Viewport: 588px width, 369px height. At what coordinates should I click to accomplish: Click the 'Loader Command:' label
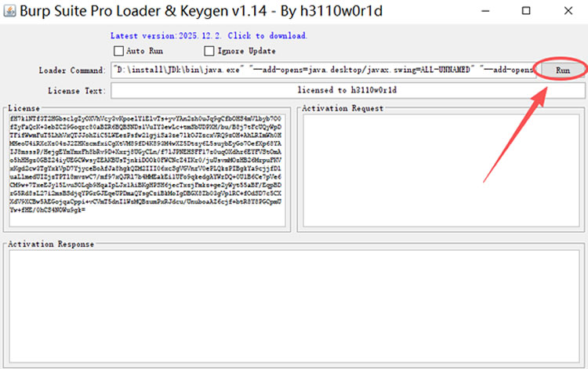(x=71, y=71)
